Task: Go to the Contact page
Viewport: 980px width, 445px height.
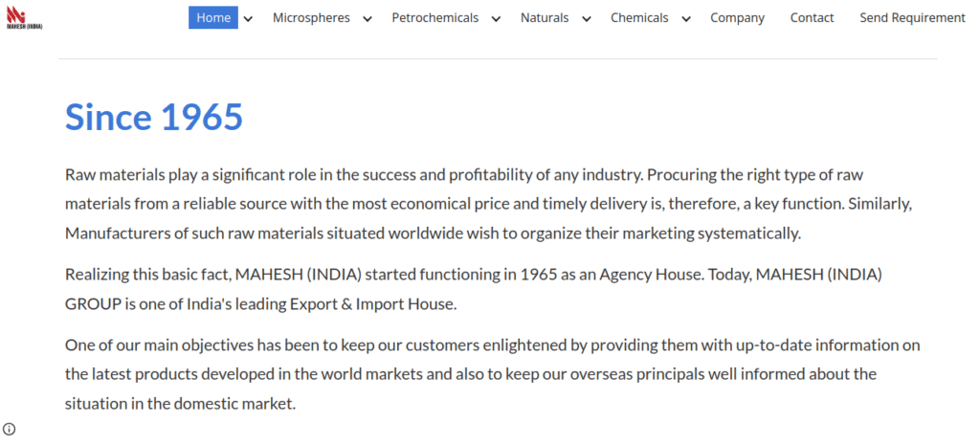Action: tap(812, 17)
